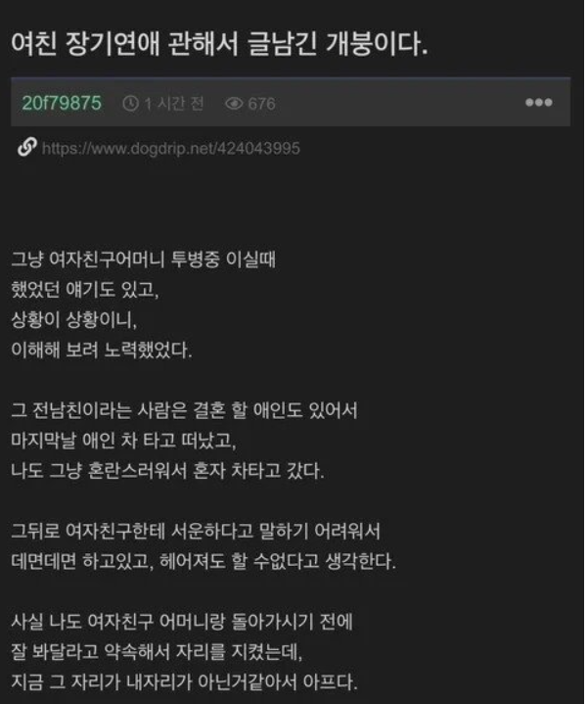Viewport: 588px width, 704px height.
Task: Click the last line ending '아닌거같아서 아프다.'
Action: (x=184, y=682)
